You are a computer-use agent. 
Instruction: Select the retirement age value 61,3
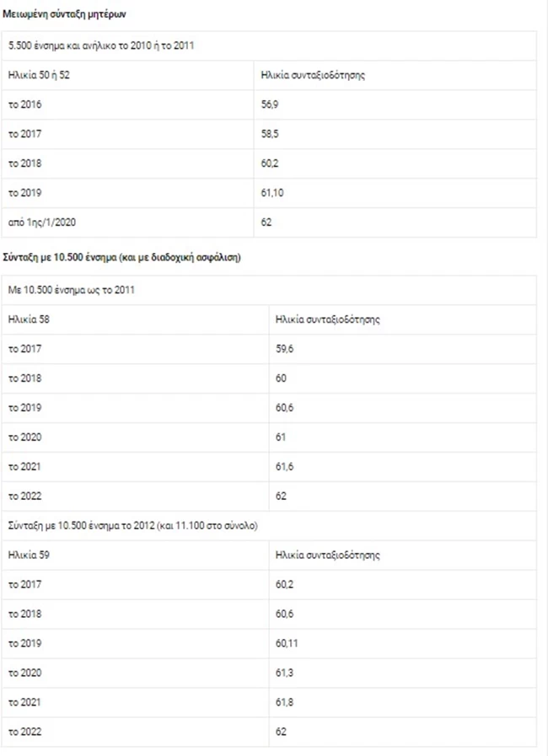click(285, 673)
